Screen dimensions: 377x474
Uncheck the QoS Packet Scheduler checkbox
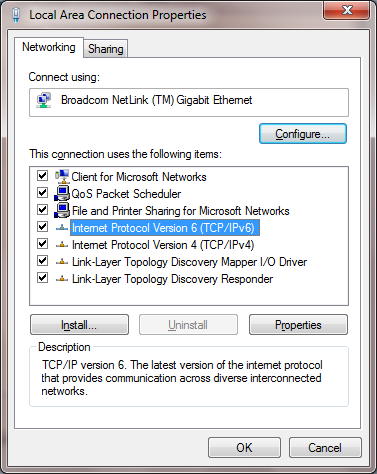tap(42, 193)
